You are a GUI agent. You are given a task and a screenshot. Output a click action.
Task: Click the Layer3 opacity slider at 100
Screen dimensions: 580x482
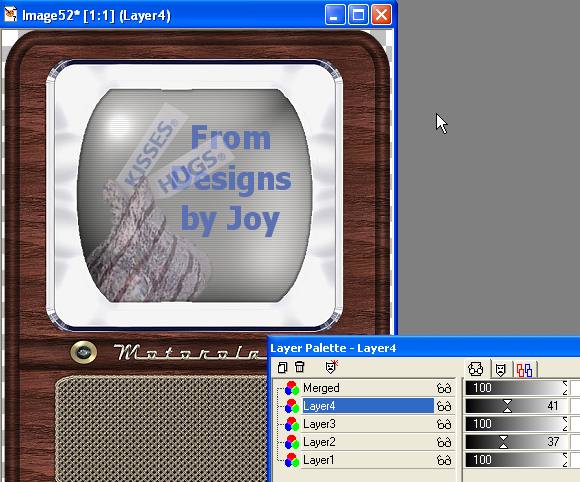(516, 424)
